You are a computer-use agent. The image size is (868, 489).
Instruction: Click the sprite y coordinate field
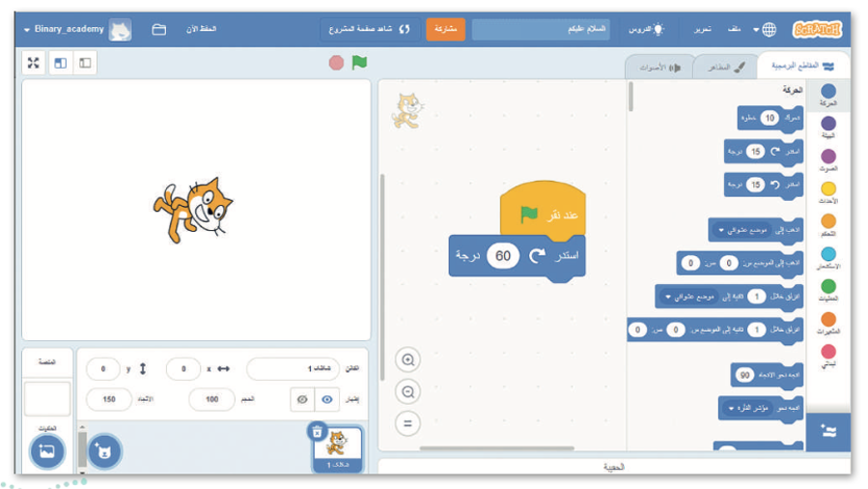point(103,369)
